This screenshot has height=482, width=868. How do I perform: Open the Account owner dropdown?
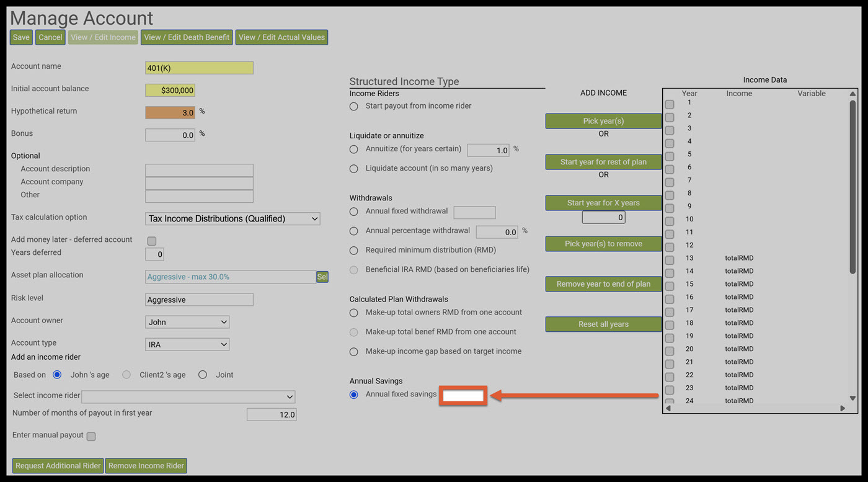(x=187, y=322)
